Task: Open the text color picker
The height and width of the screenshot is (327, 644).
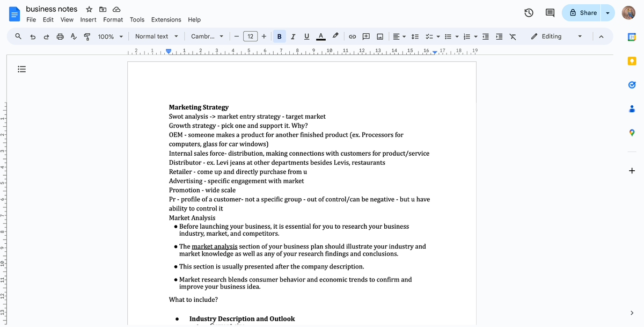Action: (x=320, y=36)
